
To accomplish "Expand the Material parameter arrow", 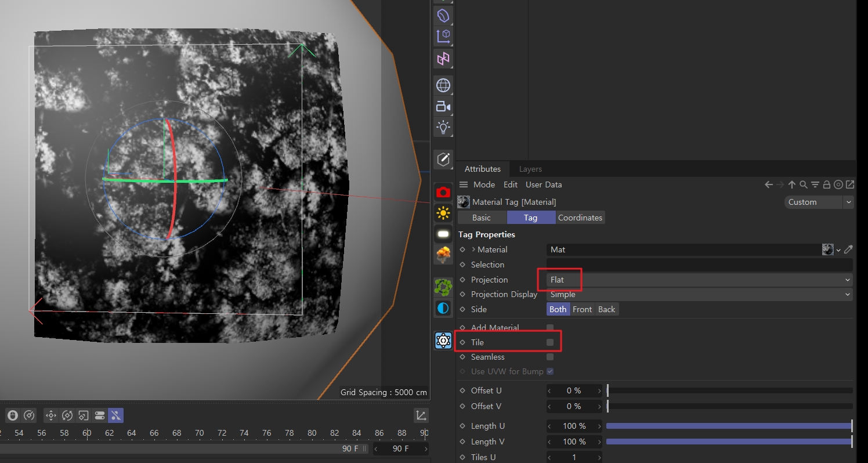I will pos(473,249).
